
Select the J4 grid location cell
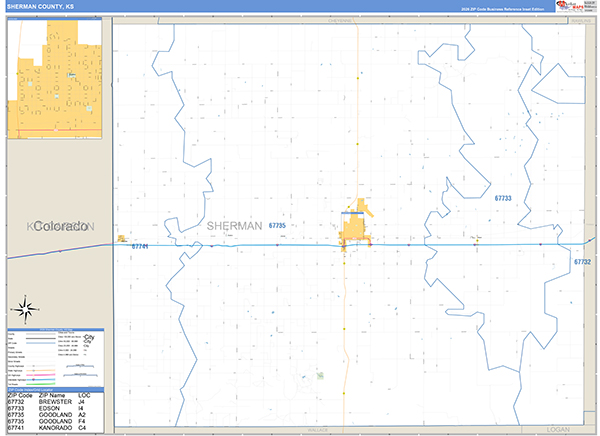(81, 402)
